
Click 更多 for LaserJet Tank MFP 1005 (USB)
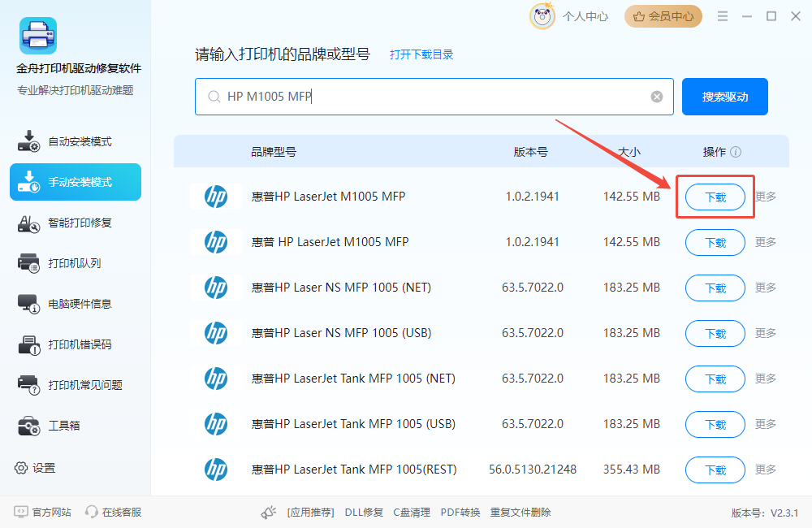click(766, 424)
